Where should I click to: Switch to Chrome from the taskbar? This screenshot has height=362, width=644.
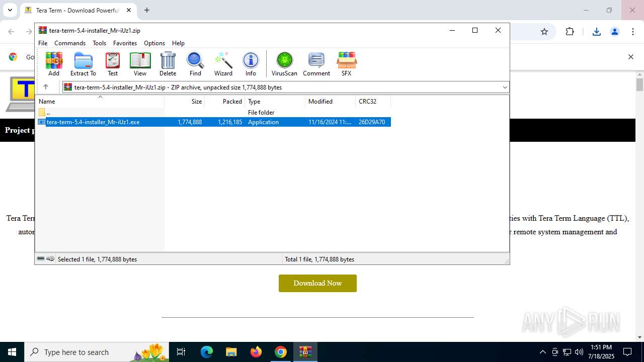[281, 352]
